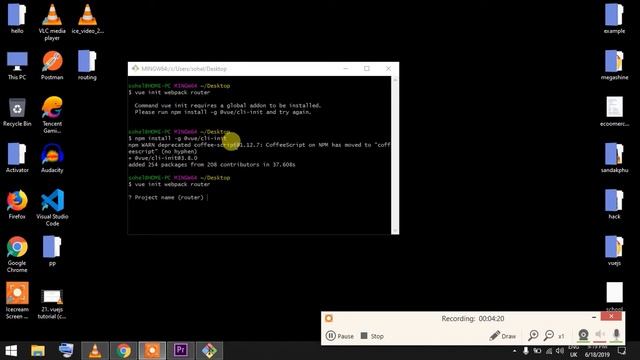Click the Icecream recorder logo icon
The width and height of the screenshot is (640, 360).
329,318
